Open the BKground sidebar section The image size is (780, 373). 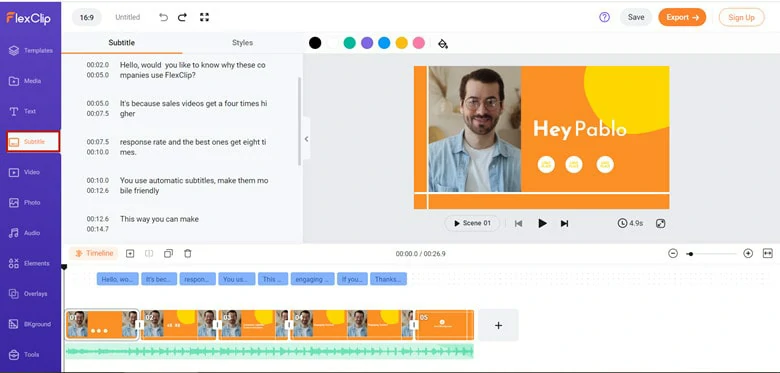coord(30,324)
